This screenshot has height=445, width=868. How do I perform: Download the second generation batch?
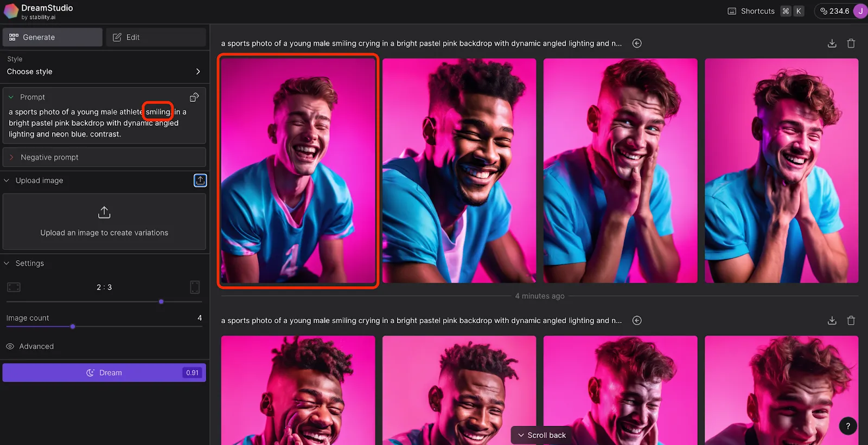click(832, 321)
